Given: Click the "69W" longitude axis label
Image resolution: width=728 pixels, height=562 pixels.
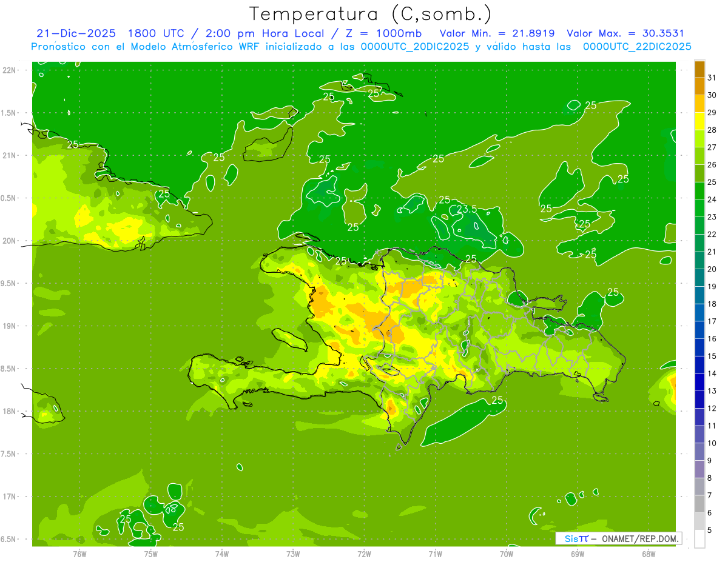Looking at the screenshot, I should click(x=578, y=554).
